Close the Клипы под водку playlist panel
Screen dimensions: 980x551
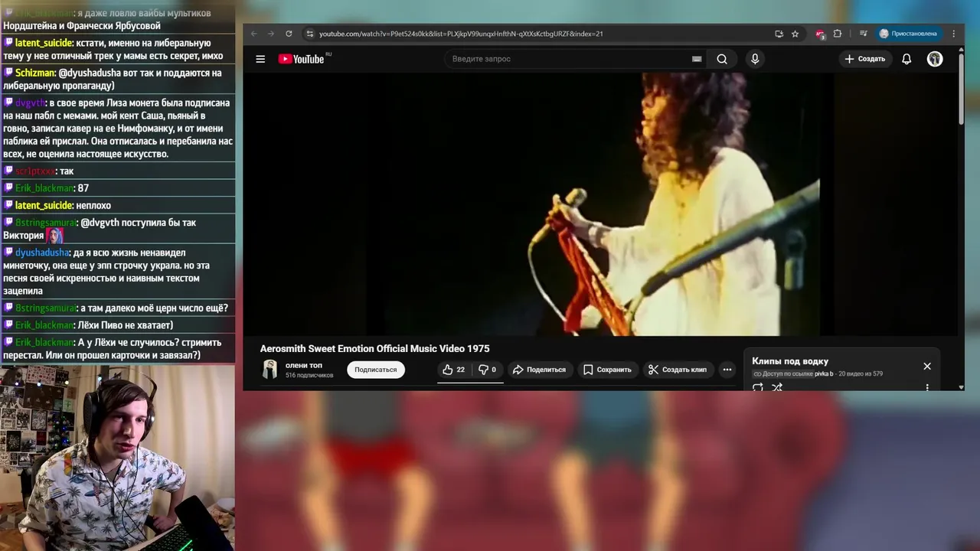point(927,366)
